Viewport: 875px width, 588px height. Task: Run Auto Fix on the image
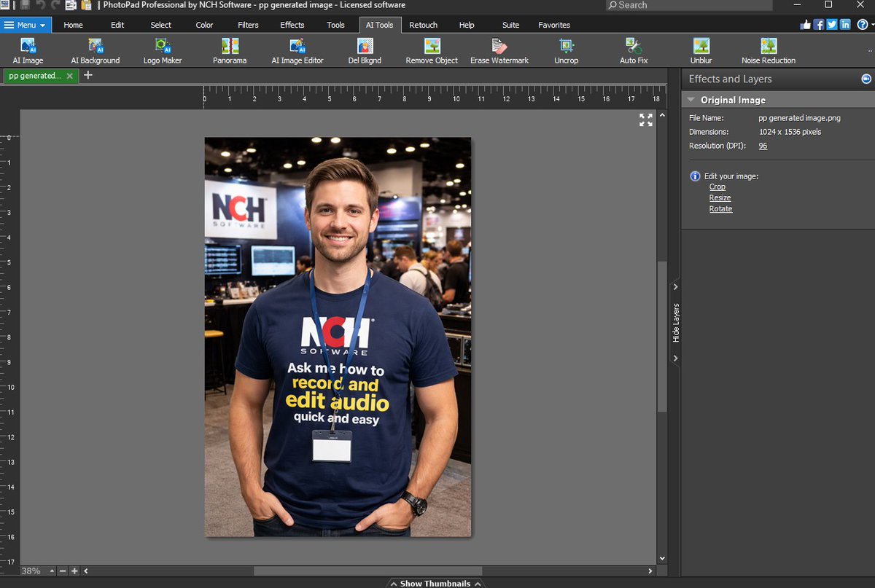pos(633,50)
